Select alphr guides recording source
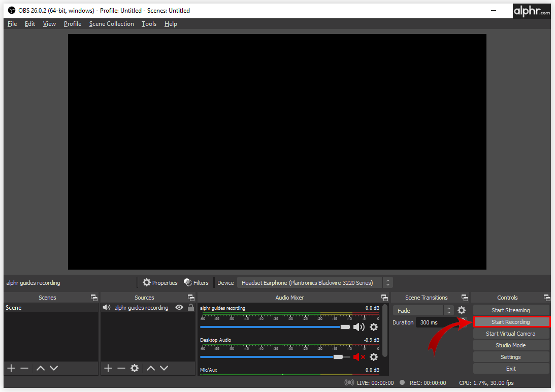This screenshot has width=555, height=392. pos(141,308)
